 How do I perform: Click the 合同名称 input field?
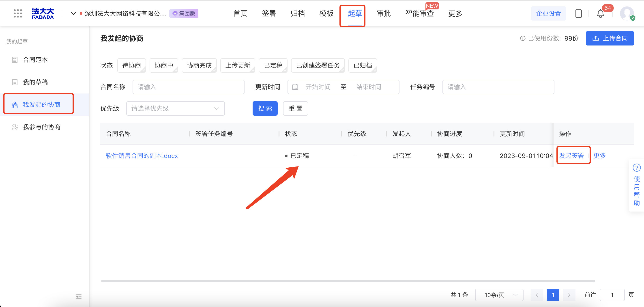point(189,87)
